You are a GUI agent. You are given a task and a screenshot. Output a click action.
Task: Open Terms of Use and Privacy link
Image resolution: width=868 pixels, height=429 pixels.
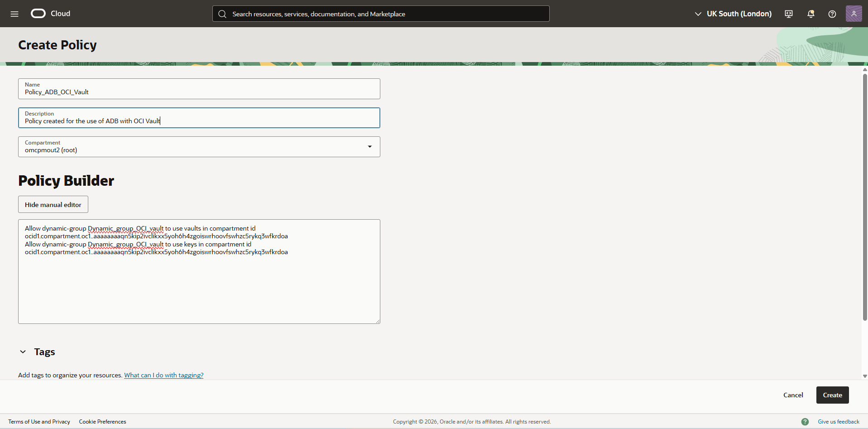tap(39, 422)
